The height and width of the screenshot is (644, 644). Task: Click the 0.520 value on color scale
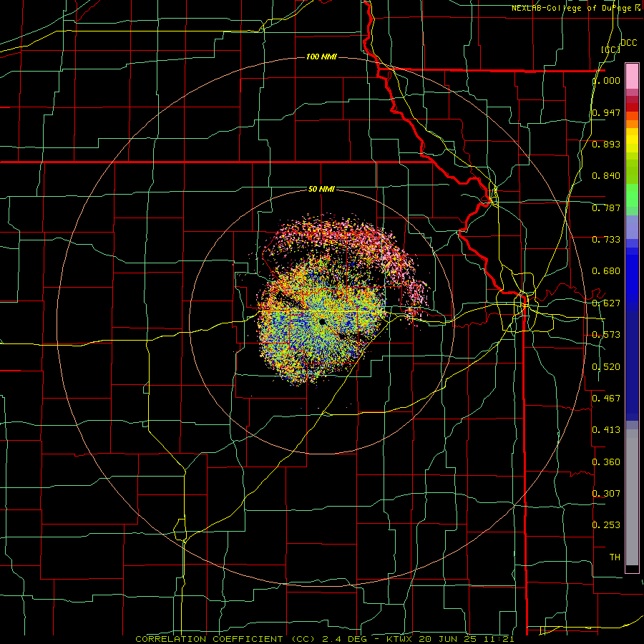pos(606,367)
